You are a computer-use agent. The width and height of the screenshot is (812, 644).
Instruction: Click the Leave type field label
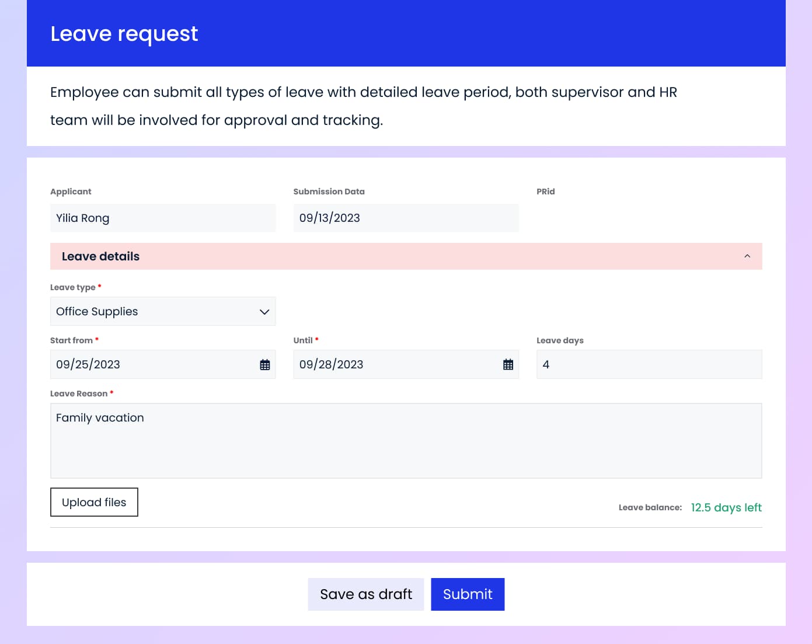(x=73, y=287)
